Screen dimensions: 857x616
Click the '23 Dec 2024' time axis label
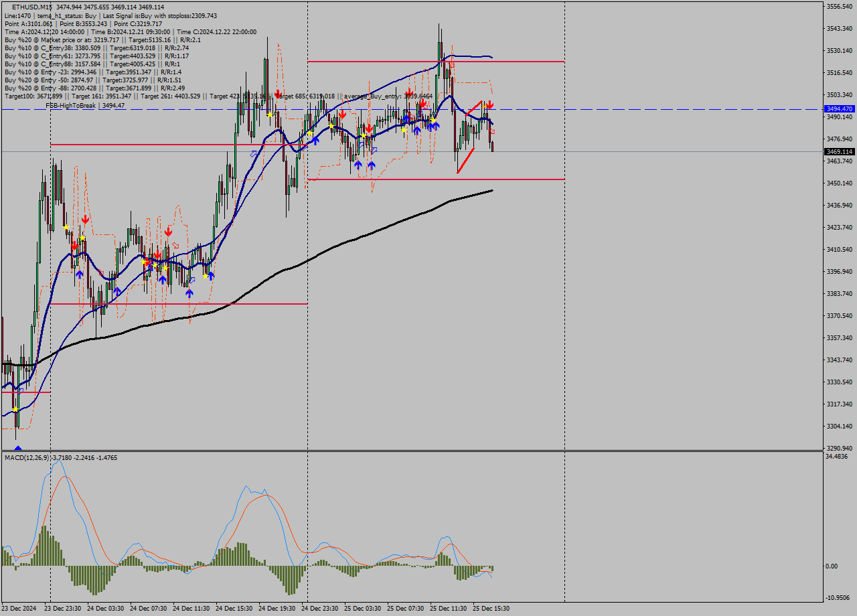[19, 609]
